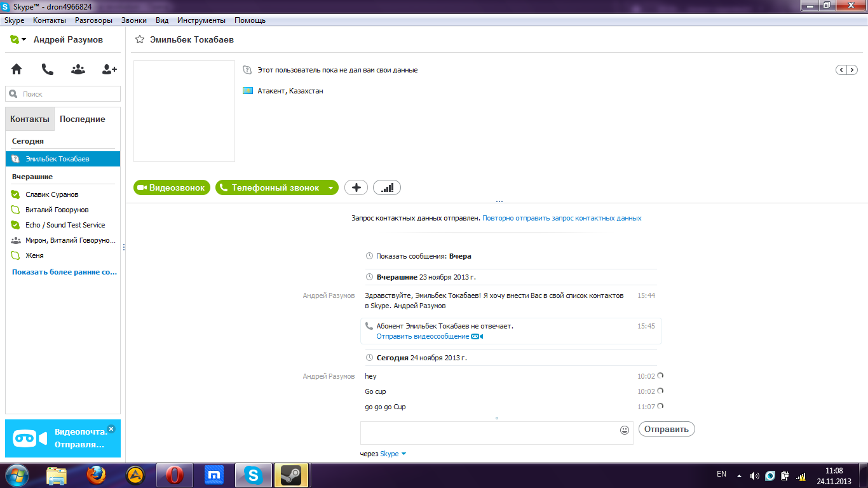The height and width of the screenshot is (488, 868).
Task: Click the search magnifier icon
Action: [13, 94]
